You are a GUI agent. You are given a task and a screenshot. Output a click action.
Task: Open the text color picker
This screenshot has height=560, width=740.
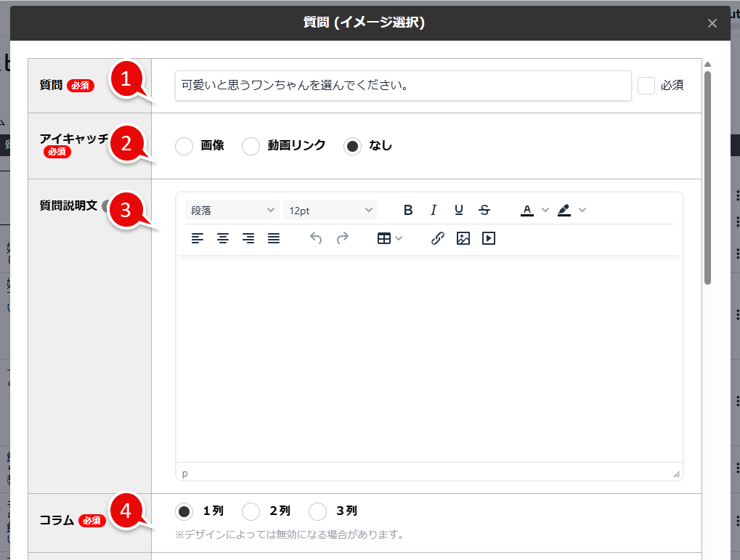tap(526, 209)
